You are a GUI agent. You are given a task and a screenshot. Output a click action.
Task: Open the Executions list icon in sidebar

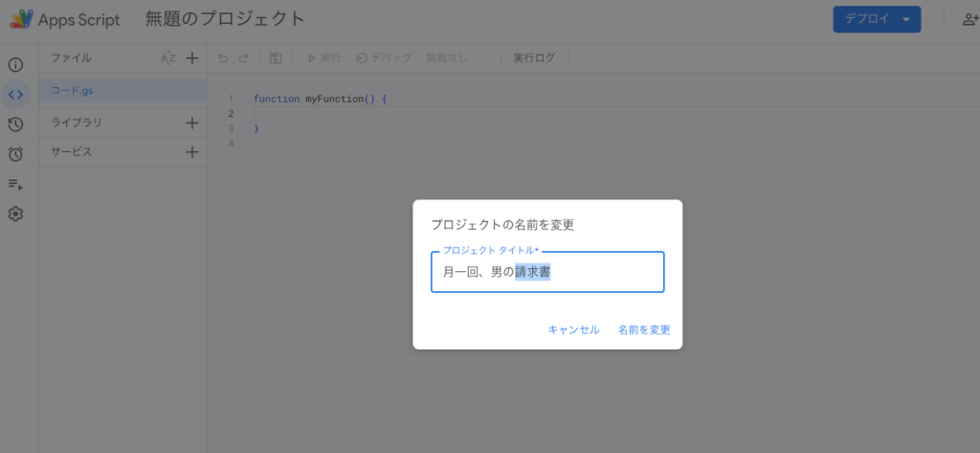point(15,184)
